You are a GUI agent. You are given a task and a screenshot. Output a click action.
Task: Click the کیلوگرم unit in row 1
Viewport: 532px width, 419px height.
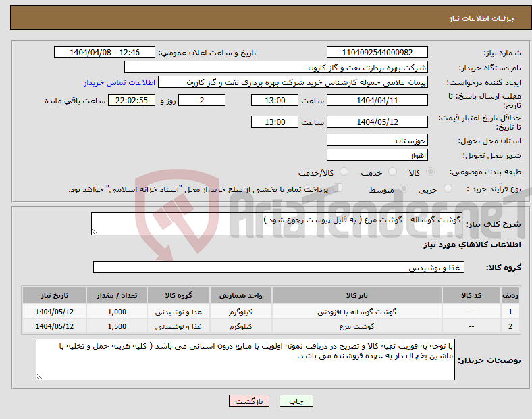pyautogui.click(x=240, y=312)
